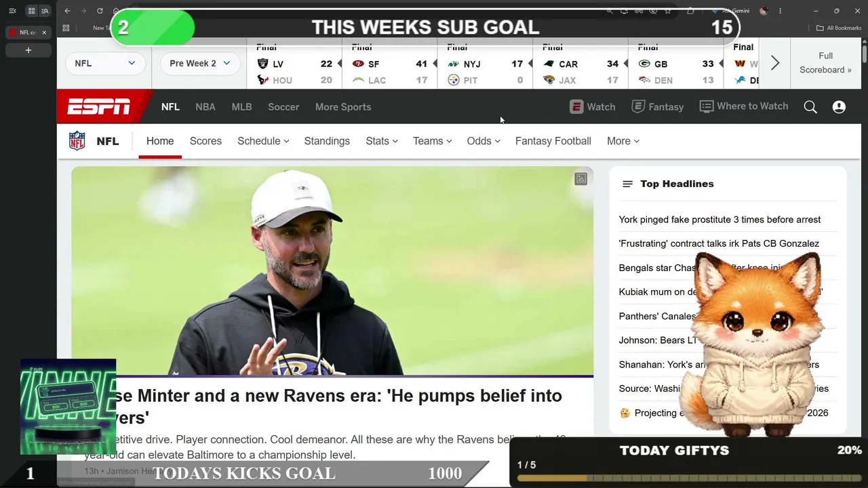The width and height of the screenshot is (868, 488).
Task: Open the Full Scoreboard link
Action: [x=825, y=63]
